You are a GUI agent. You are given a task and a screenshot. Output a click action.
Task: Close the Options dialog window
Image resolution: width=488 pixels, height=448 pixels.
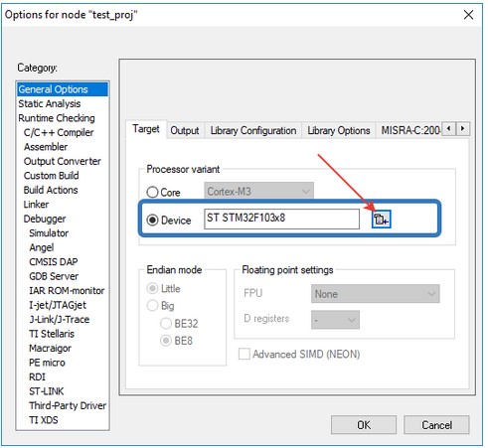pyautogui.click(x=468, y=15)
